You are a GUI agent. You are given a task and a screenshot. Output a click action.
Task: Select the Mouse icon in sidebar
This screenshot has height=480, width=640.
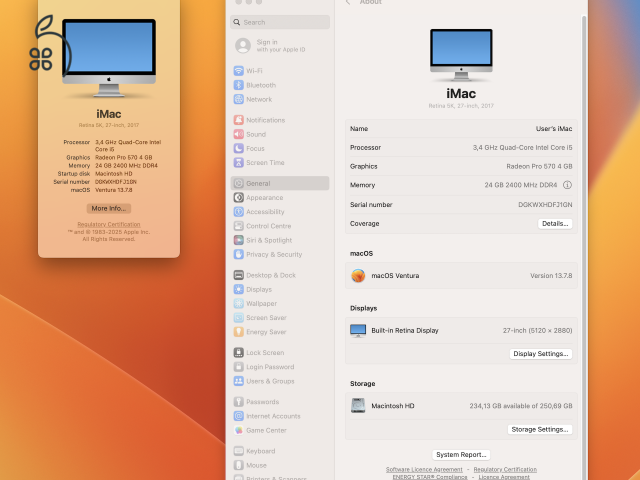tap(239, 465)
